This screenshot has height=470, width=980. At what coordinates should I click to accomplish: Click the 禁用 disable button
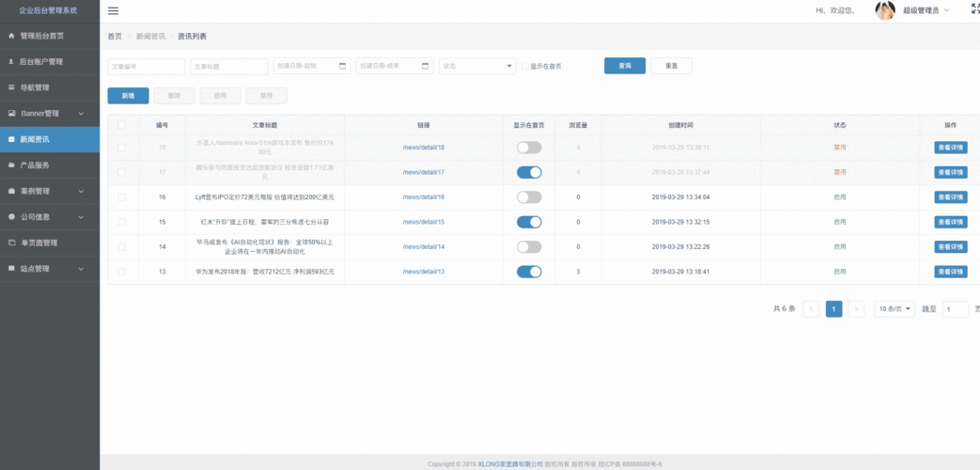click(266, 96)
